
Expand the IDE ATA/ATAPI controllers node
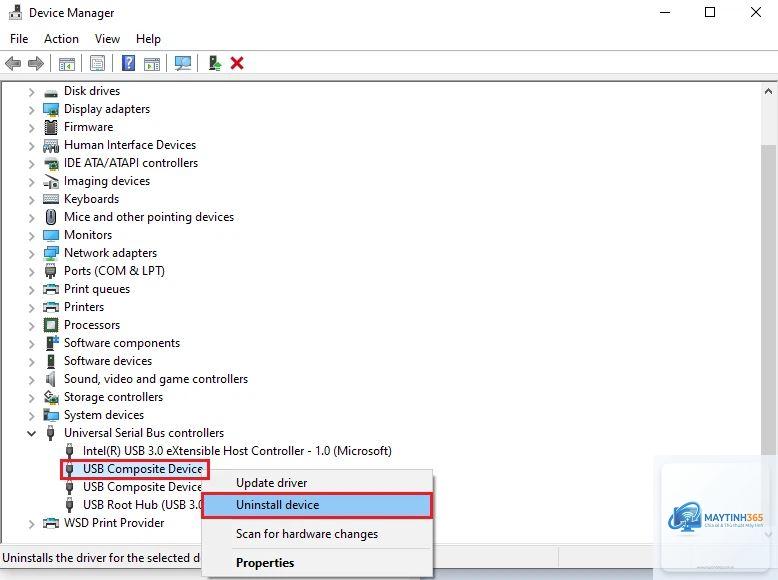31,164
